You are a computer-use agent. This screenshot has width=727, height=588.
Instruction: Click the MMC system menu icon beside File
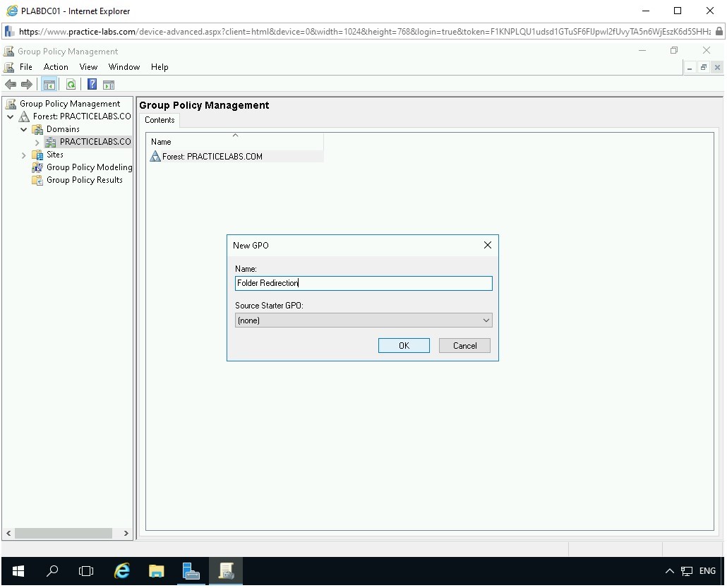coord(8,67)
